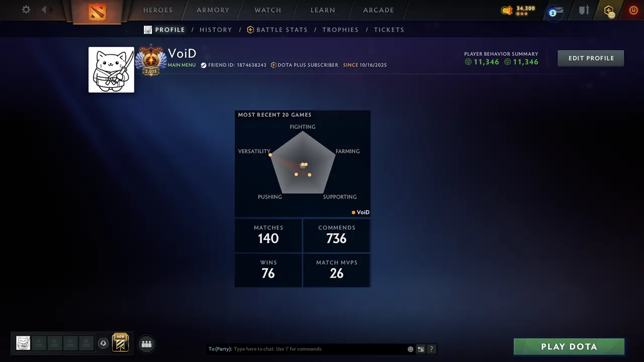Open the emoticon picker in chat
Screen dimensions: 644x362
(x=411, y=349)
